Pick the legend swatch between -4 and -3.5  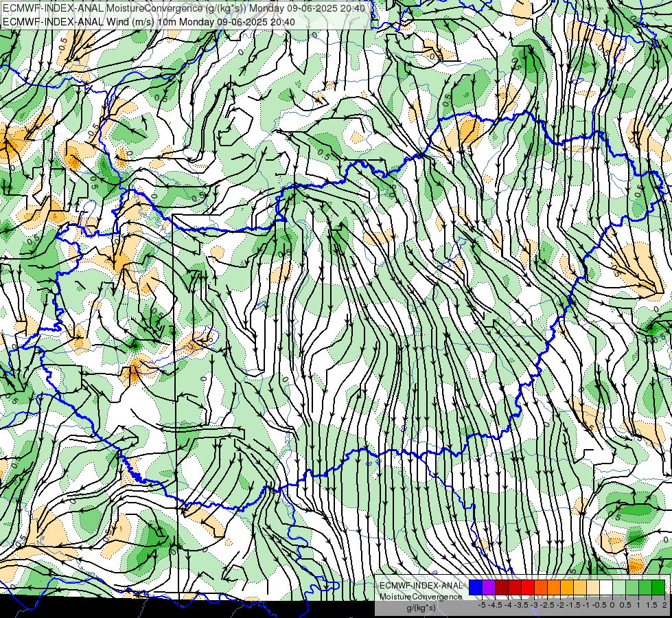(x=515, y=587)
